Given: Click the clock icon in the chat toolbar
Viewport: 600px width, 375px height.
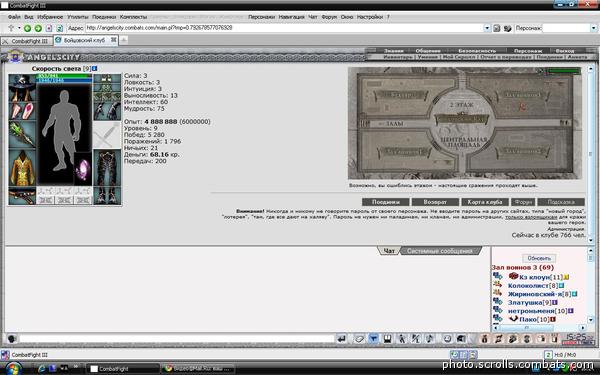Looking at the screenshot, I should (447, 339).
